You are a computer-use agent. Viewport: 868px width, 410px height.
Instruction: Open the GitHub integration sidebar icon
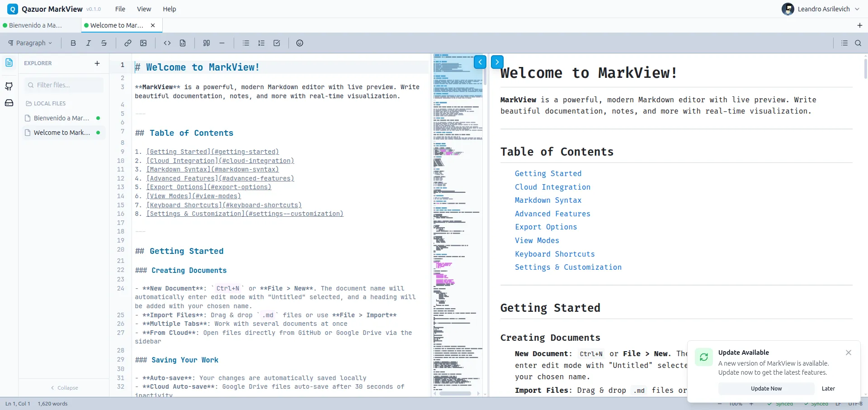(9, 86)
